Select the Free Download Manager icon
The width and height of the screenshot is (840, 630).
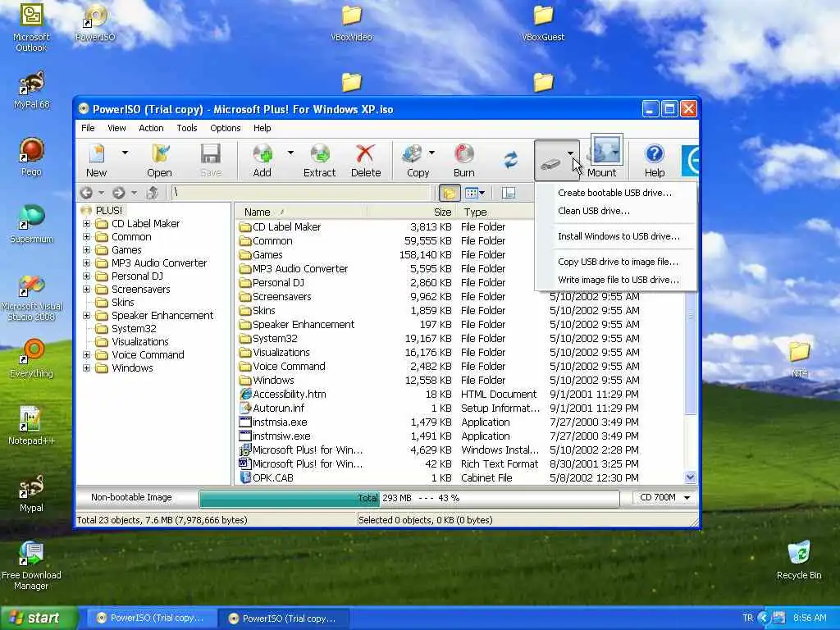click(x=31, y=566)
